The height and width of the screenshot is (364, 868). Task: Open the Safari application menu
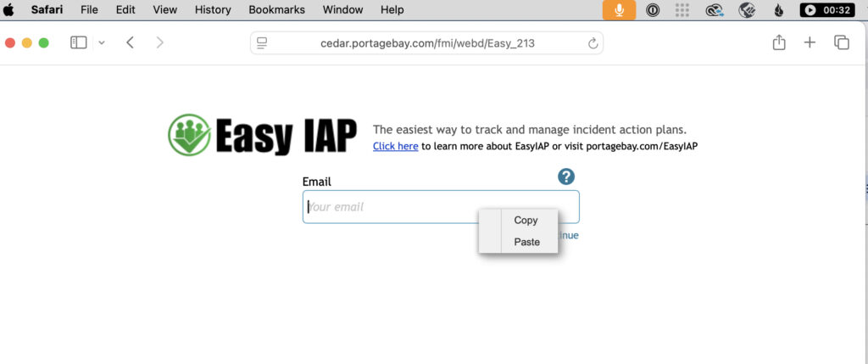(47, 9)
